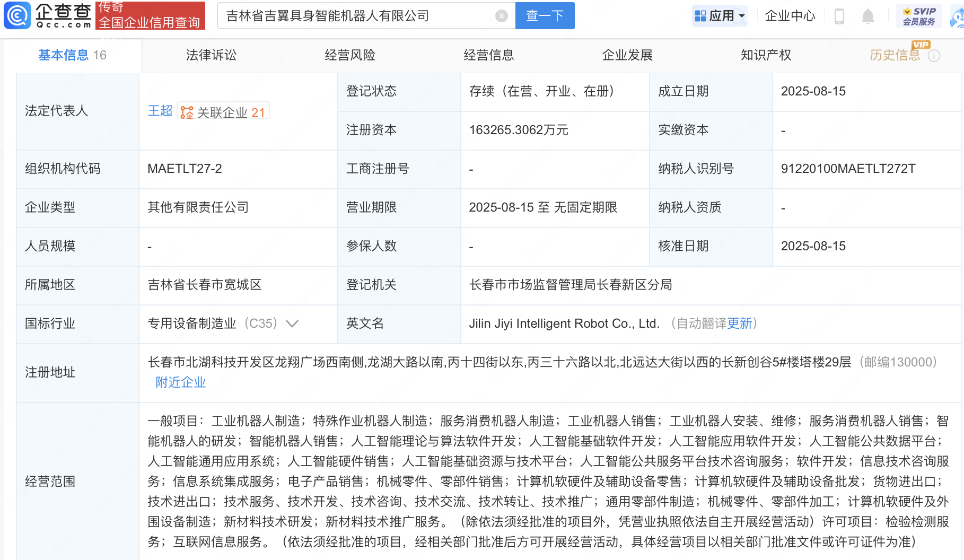Click the customer service avatar icon
Screen dimensions: 964x560
point(957,17)
